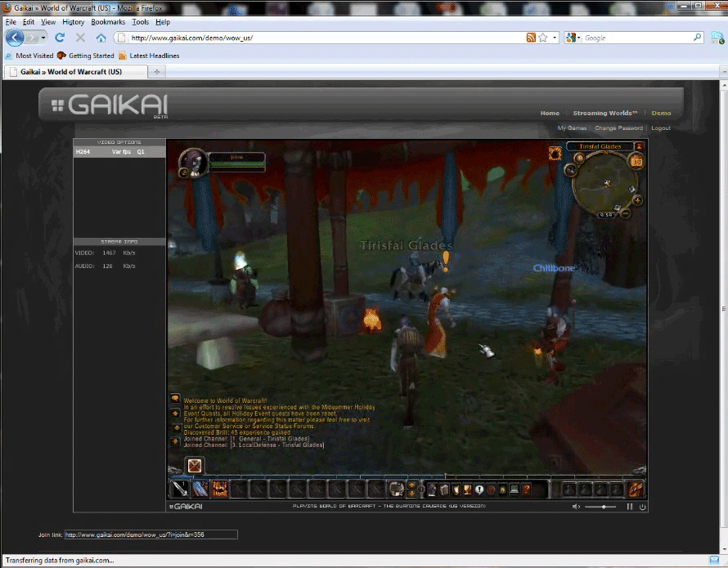Mute the stream with the speaker icon
This screenshot has height=568, width=728.
click(577, 507)
